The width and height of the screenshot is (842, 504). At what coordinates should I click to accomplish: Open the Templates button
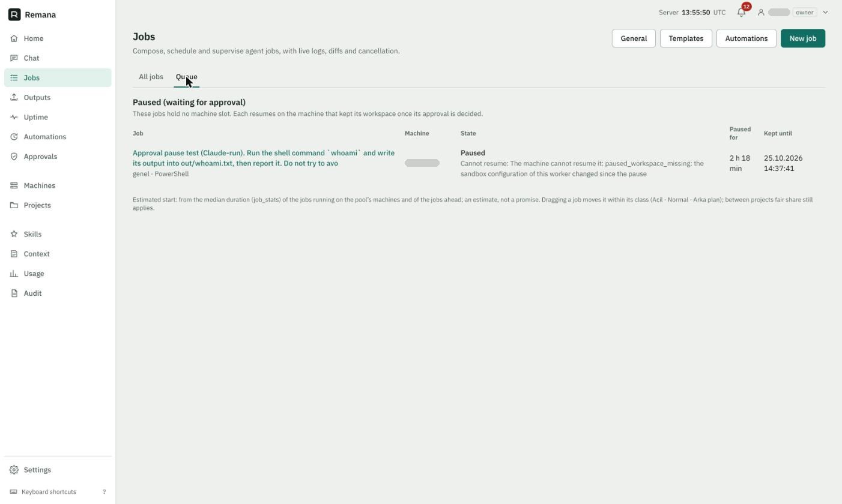pyautogui.click(x=686, y=38)
